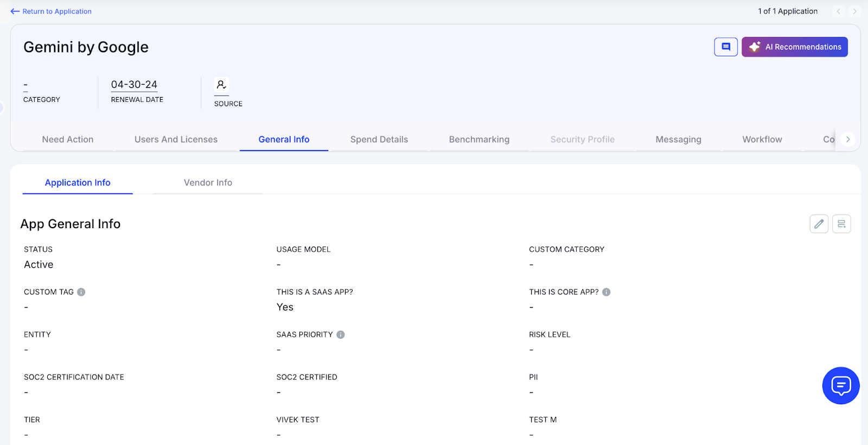The height and width of the screenshot is (445, 868).
Task: Click the 'PII' label
Action: [x=533, y=377]
